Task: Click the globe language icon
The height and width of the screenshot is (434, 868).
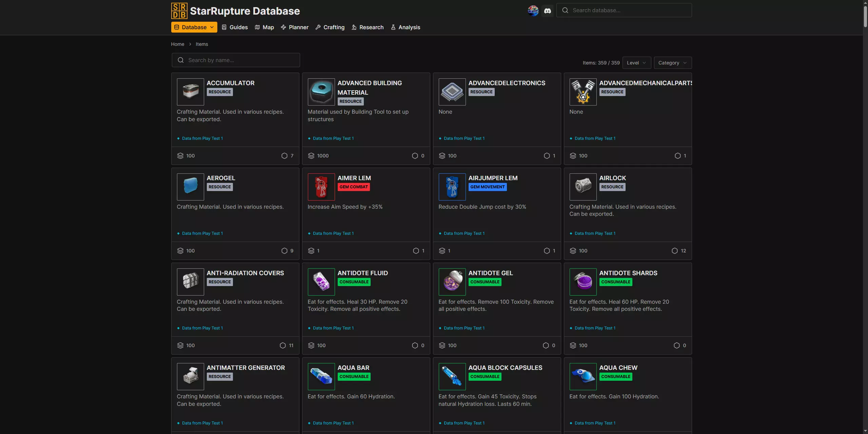Action: point(533,11)
